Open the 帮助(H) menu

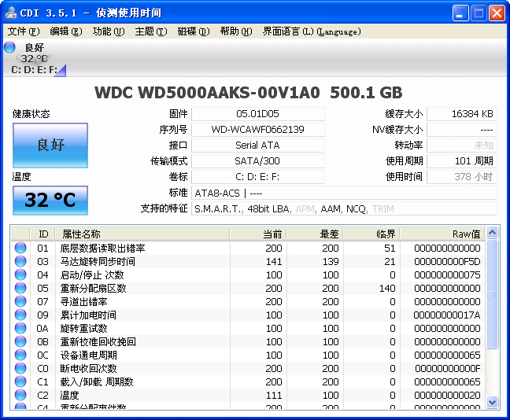[236, 31]
